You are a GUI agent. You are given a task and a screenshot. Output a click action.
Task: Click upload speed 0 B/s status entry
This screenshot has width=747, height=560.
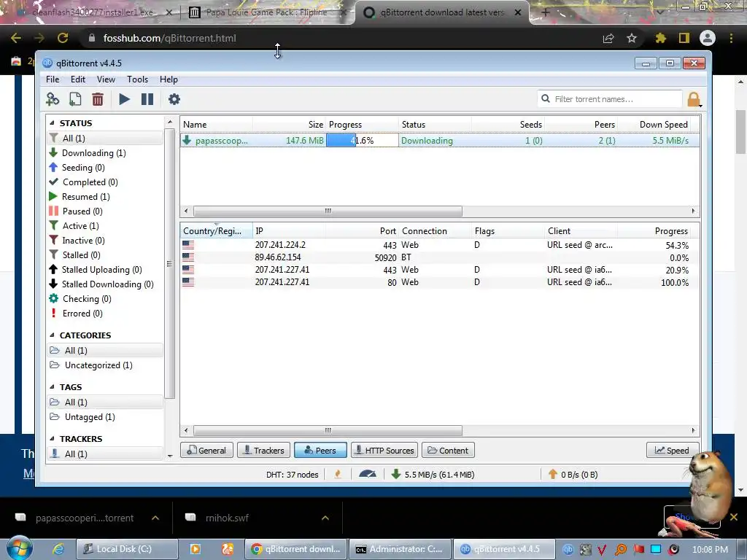pyautogui.click(x=573, y=474)
